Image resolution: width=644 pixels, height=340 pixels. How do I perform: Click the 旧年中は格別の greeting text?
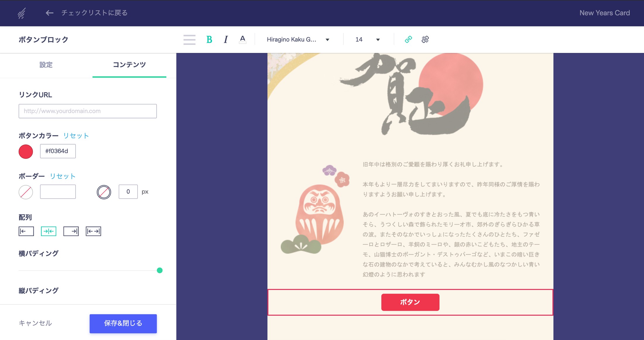tap(434, 164)
